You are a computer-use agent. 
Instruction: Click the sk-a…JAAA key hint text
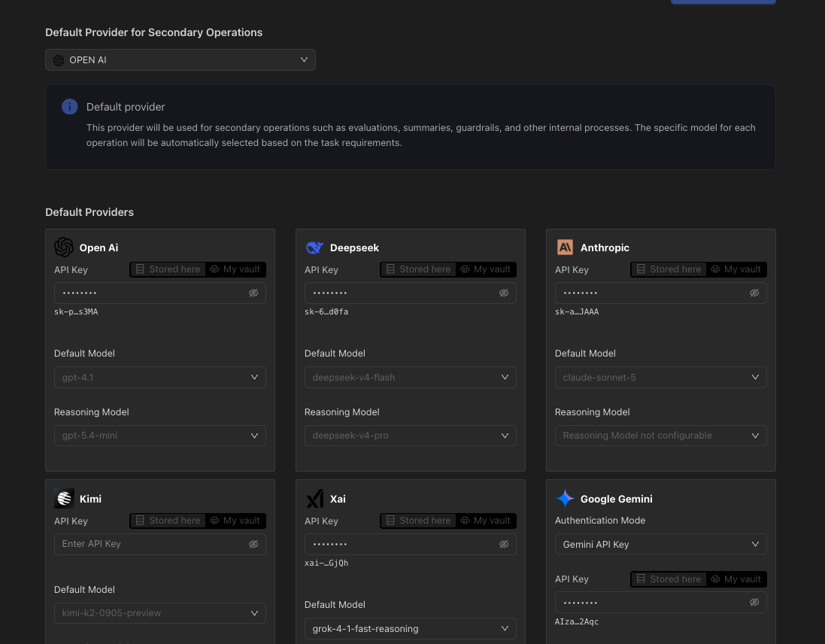[577, 311]
